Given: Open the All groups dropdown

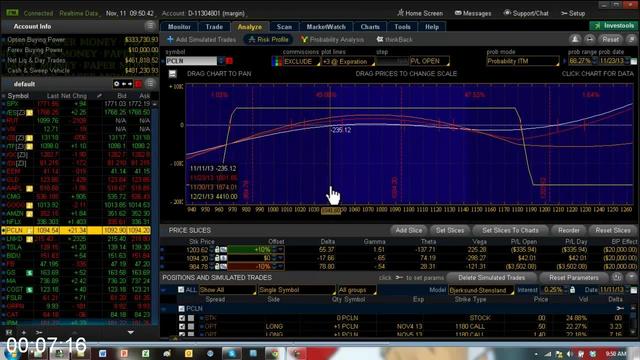Looking at the screenshot, I should (x=357, y=290).
